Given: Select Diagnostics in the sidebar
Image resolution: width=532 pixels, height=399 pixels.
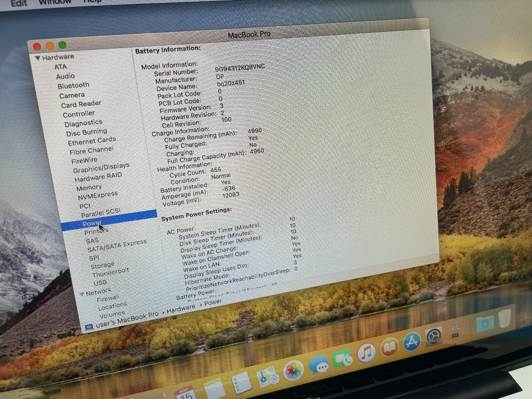Looking at the screenshot, I should pos(83,123).
